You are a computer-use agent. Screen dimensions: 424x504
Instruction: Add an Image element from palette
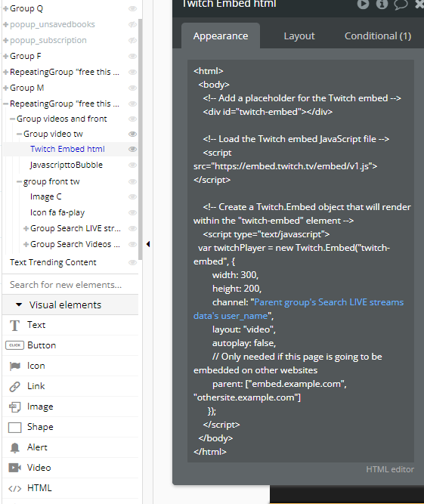click(x=70, y=407)
